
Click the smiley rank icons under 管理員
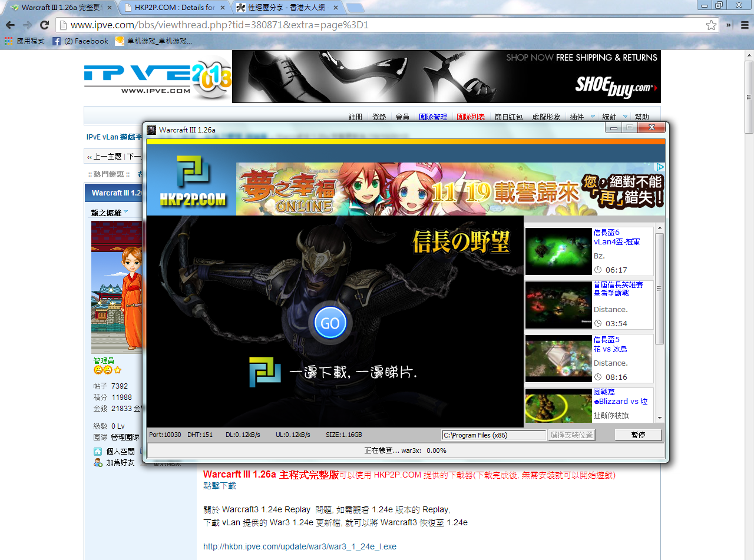(107, 370)
